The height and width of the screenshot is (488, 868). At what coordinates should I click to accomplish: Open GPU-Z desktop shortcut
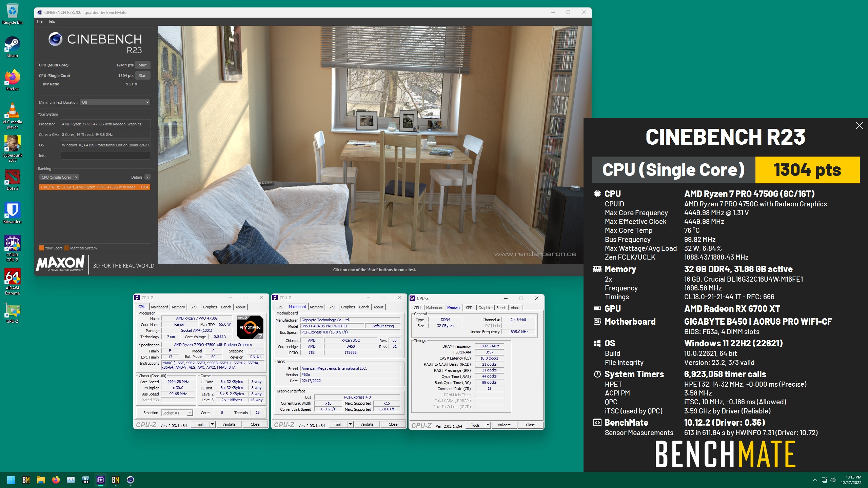(x=13, y=312)
